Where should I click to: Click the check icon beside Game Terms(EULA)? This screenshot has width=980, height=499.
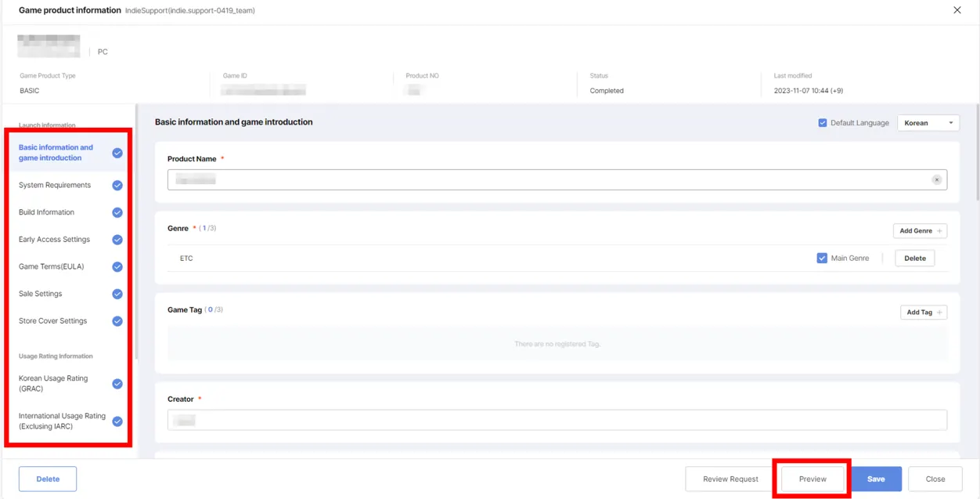117,267
